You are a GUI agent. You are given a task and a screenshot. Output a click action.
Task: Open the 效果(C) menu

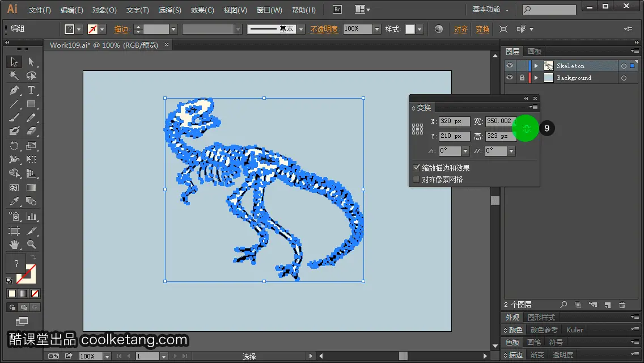point(202,10)
